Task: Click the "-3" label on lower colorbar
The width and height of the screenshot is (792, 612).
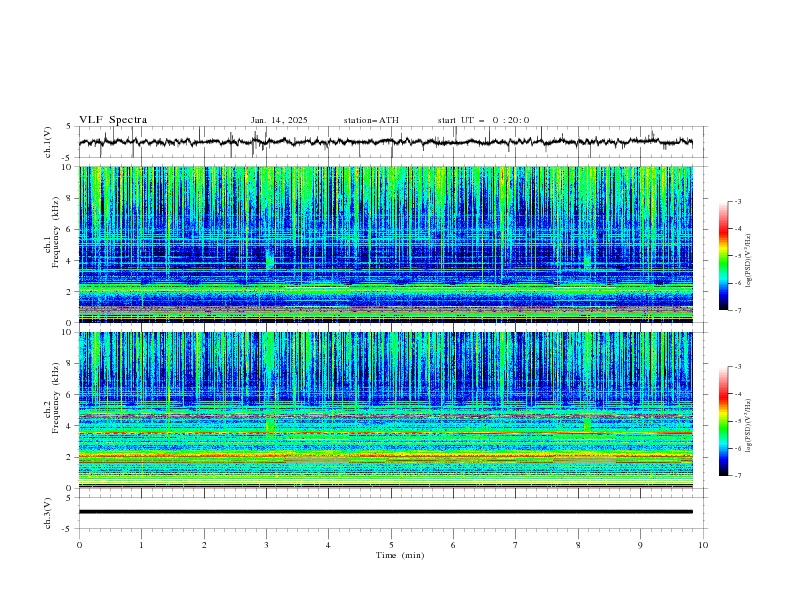Action: [x=737, y=367]
